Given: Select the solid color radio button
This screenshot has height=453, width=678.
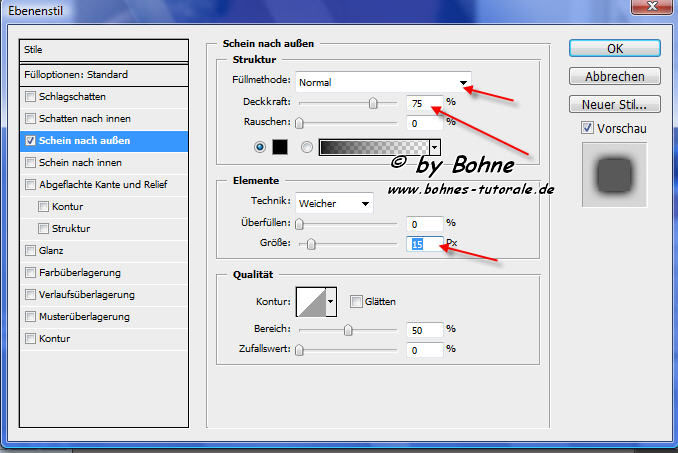Looking at the screenshot, I should tap(261, 147).
